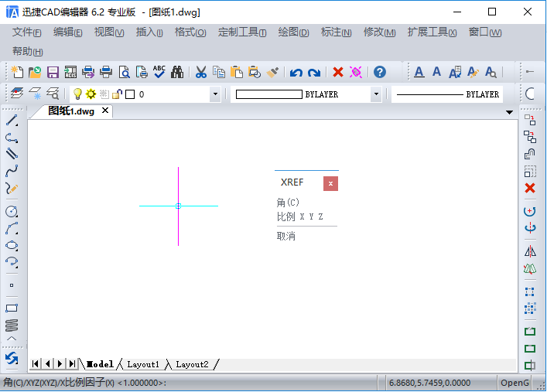
Task: Open the 标注(N) menu
Action: (336, 32)
